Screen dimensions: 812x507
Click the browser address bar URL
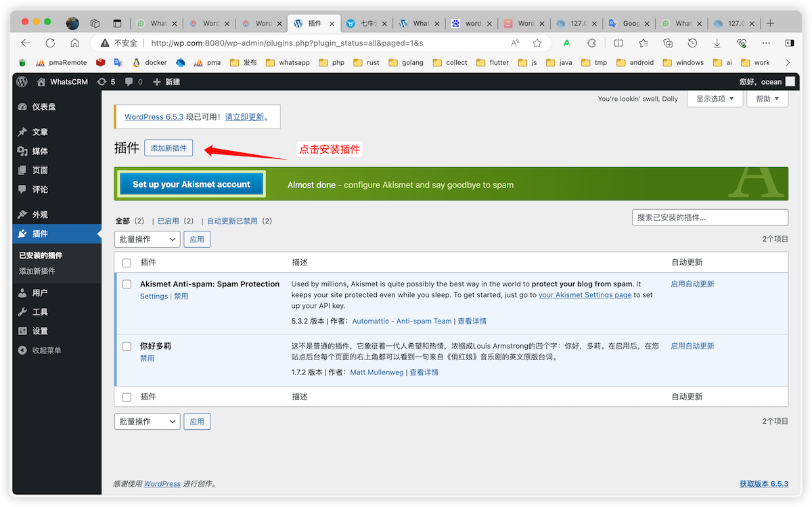pyautogui.click(x=287, y=43)
